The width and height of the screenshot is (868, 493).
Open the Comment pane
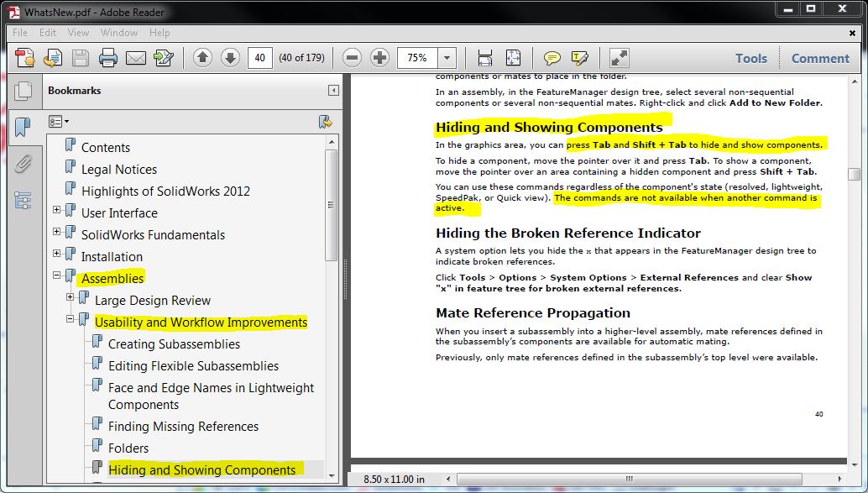(x=819, y=58)
